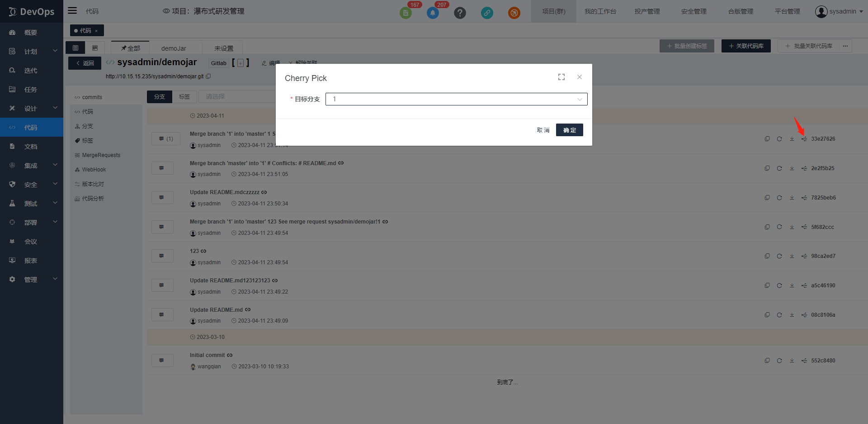Toggle the 标签 filter option
868x424 pixels.
coord(184,97)
